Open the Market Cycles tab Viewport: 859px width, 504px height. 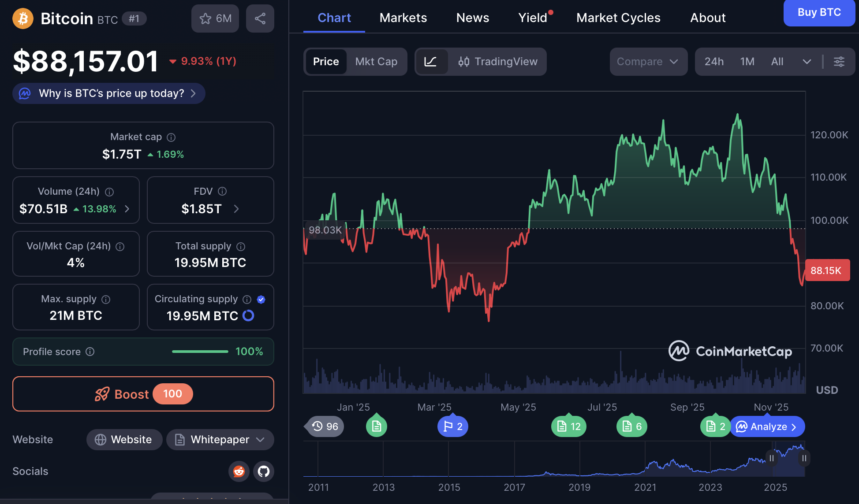point(618,18)
